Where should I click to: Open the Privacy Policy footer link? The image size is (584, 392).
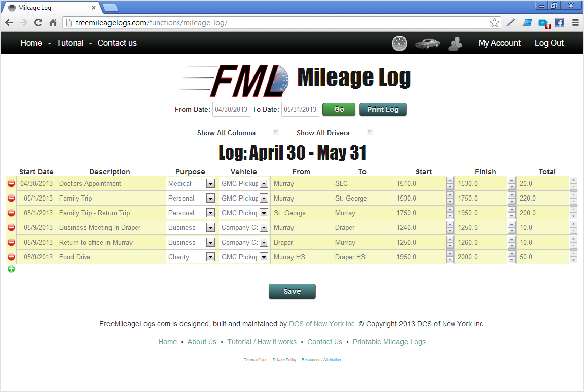[284, 360]
